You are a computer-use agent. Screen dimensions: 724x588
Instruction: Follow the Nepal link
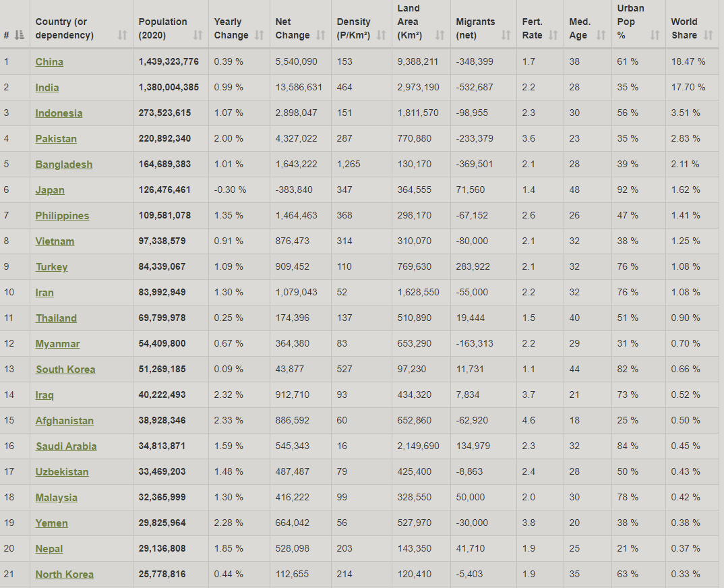49,549
